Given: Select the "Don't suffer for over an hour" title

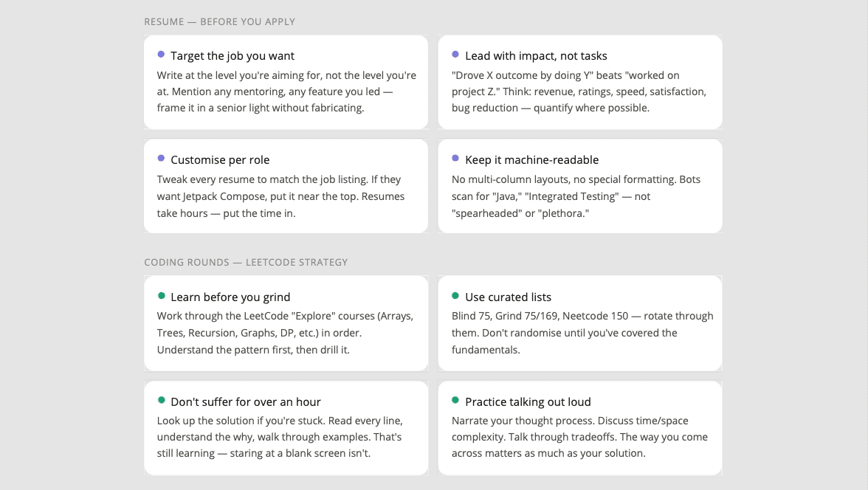Looking at the screenshot, I should coord(246,402).
